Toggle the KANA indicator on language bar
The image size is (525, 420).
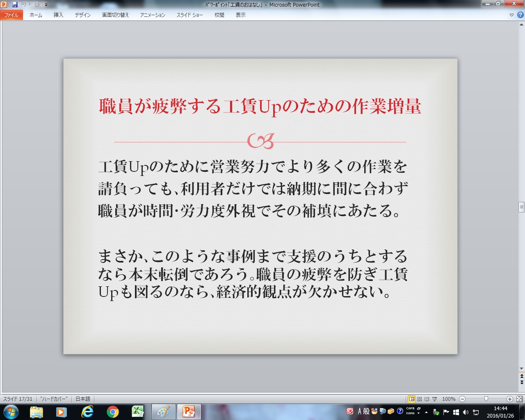point(410,413)
